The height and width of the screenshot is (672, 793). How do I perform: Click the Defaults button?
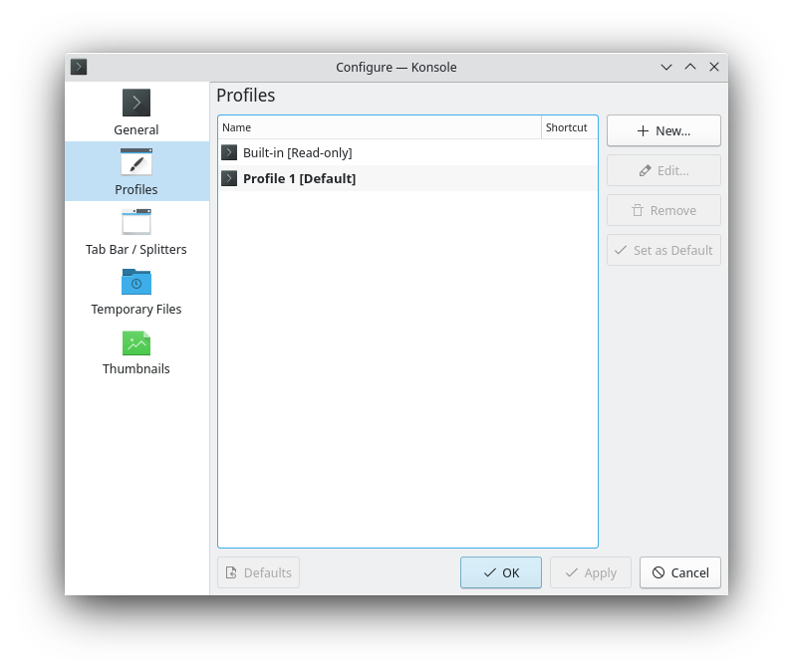click(x=258, y=572)
